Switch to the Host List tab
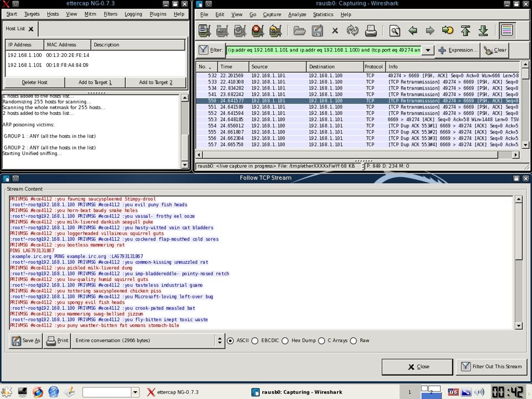This screenshot has width=532, height=399. [x=20, y=29]
